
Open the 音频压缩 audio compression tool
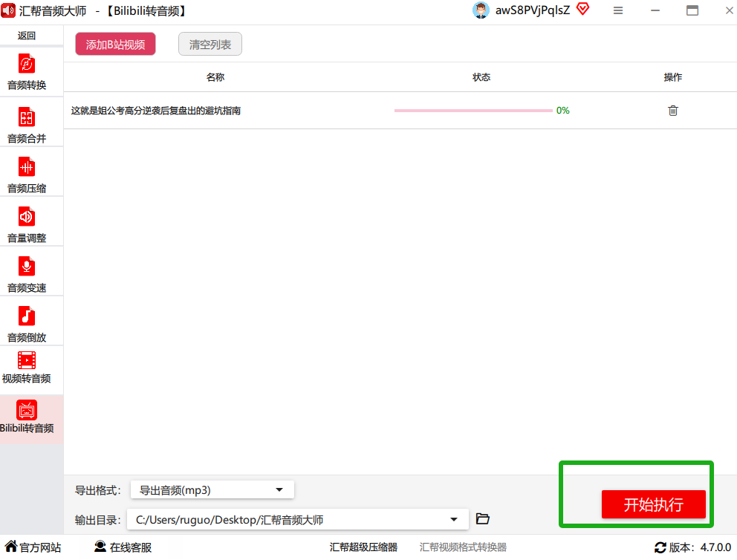tap(27, 175)
